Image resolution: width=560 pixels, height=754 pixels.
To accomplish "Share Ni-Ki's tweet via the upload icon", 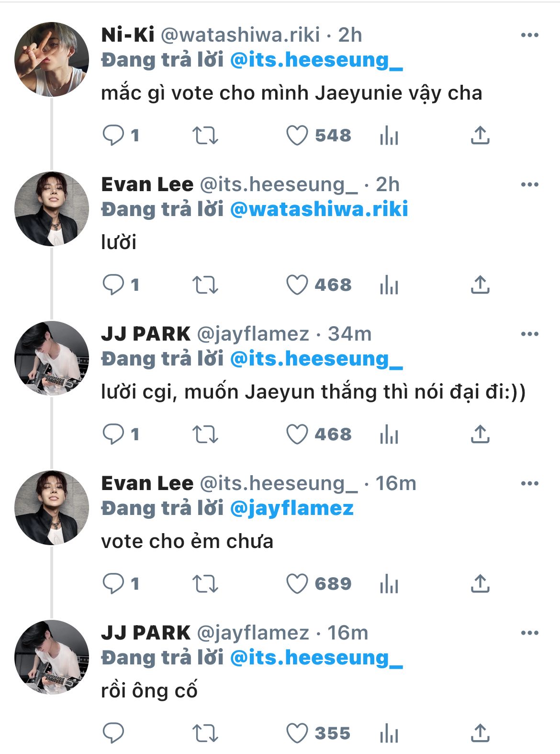I will click(x=480, y=136).
